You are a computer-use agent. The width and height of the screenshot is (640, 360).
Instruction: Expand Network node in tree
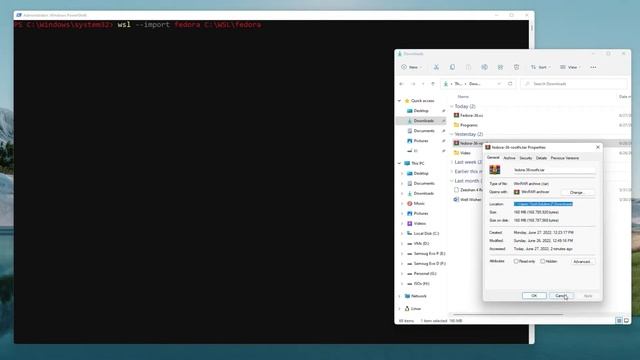pyautogui.click(x=399, y=296)
